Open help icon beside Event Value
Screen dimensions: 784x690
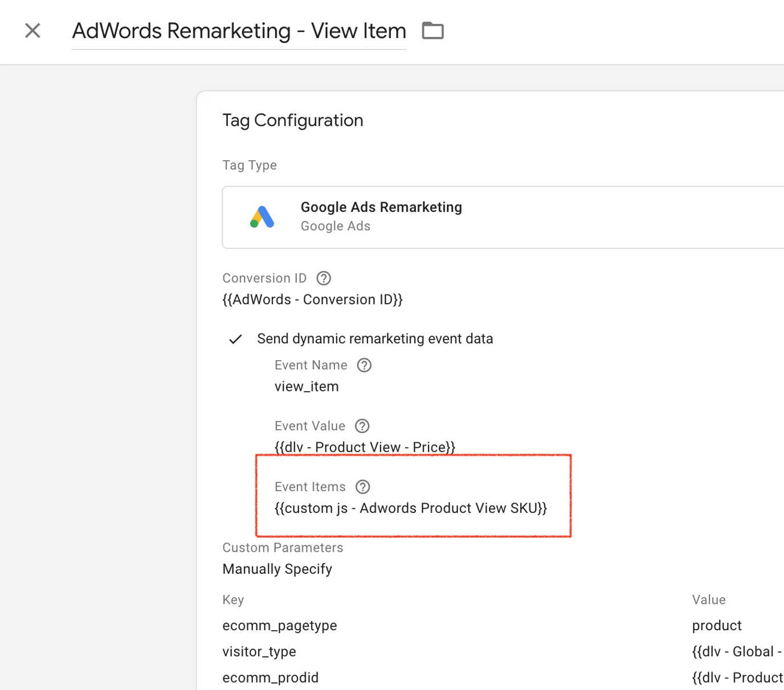pos(362,426)
